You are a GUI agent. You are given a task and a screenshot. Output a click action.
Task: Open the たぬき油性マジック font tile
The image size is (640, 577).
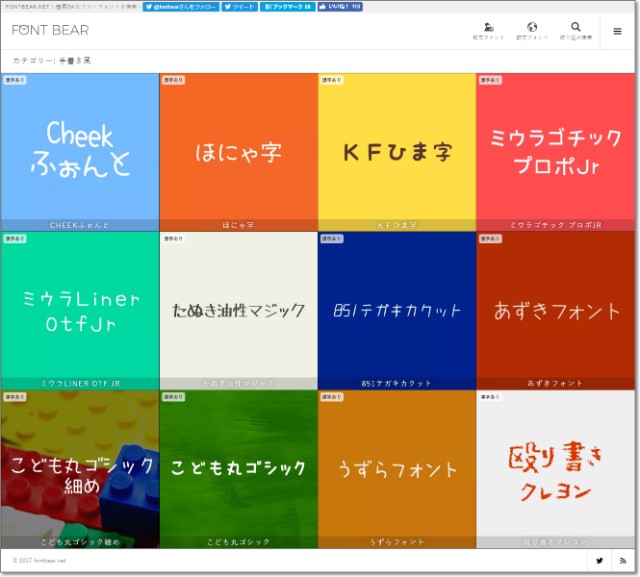click(x=238, y=310)
